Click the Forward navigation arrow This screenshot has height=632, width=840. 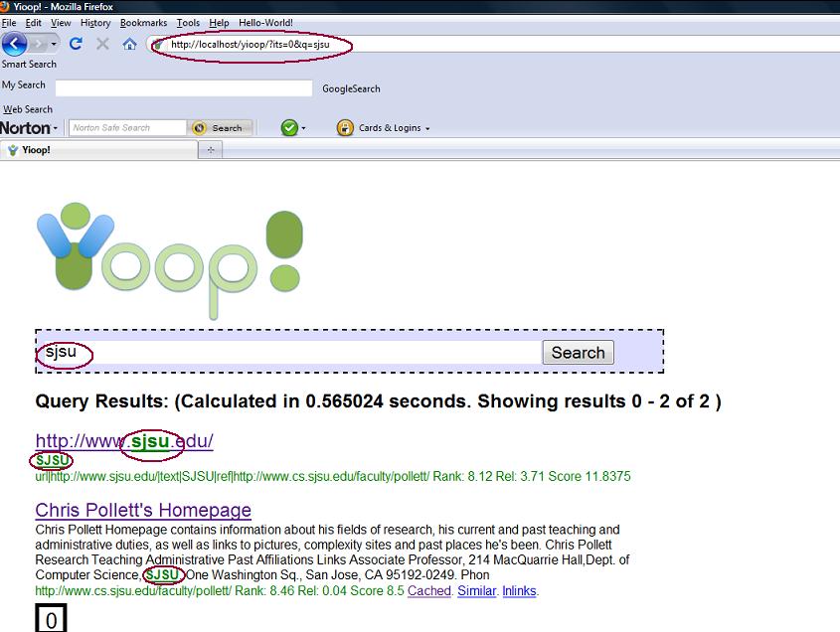[x=39, y=45]
